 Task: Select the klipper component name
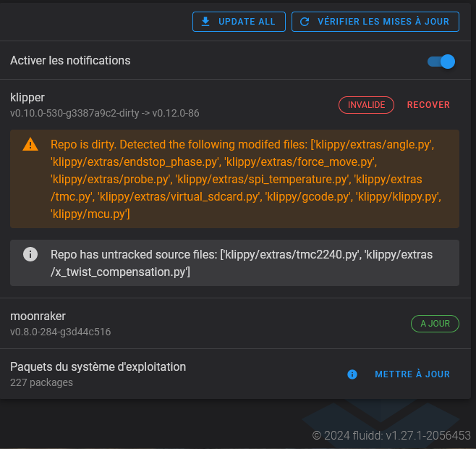pyautogui.click(x=27, y=97)
